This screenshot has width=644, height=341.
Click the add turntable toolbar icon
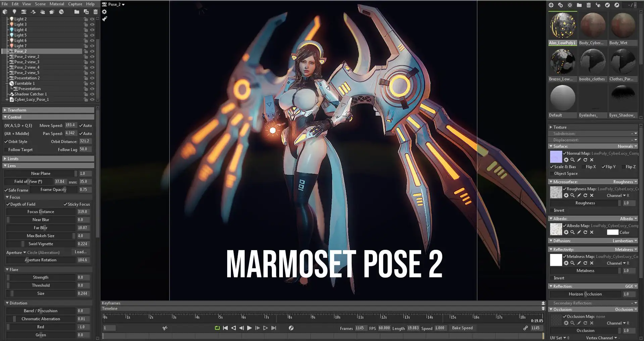coord(61,12)
